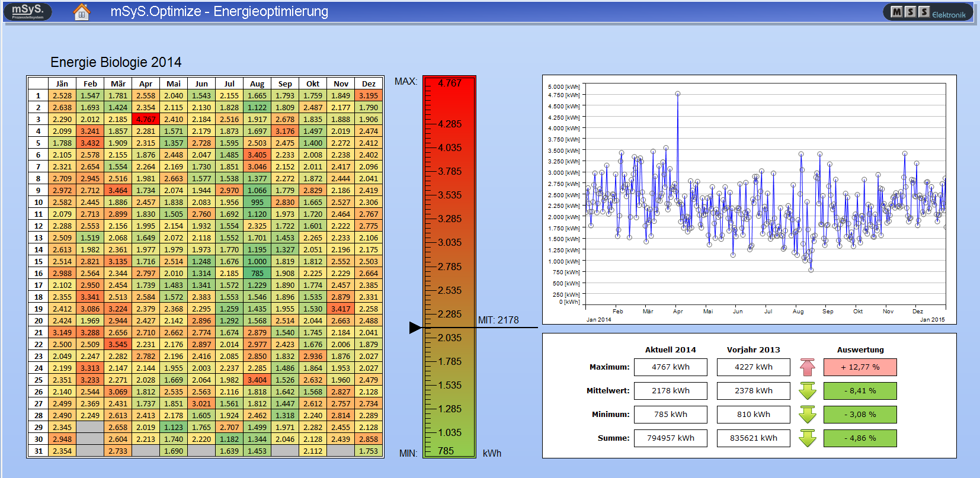Viewport: 980px width, 478px height.
Task: Click the green down arrow beside Minimum
Action: point(808,415)
